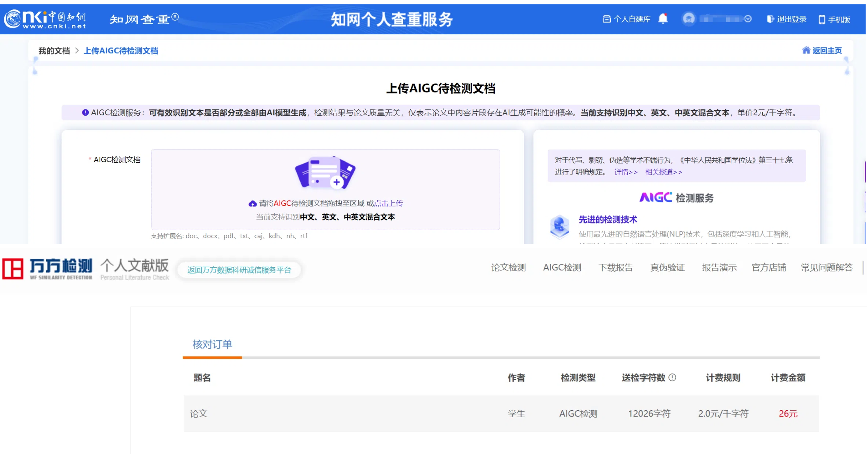This screenshot has width=868, height=454.
Task: Click 退出登录 to log out
Action: coord(787,19)
